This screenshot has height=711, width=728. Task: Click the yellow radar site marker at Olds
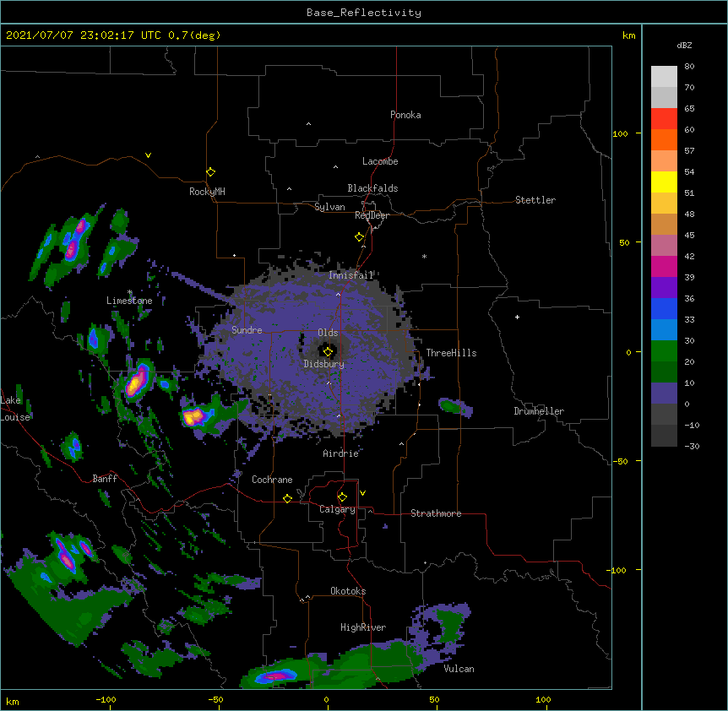[328, 352]
